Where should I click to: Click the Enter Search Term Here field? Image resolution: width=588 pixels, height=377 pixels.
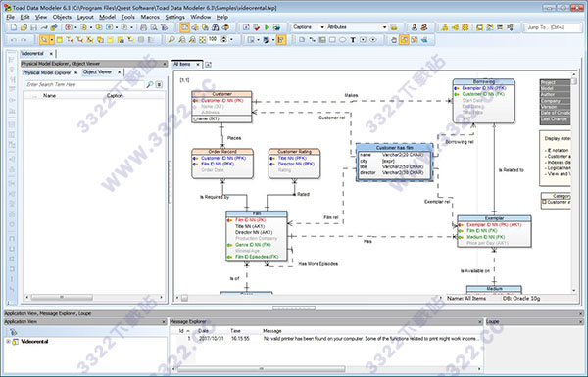(84, 84)
